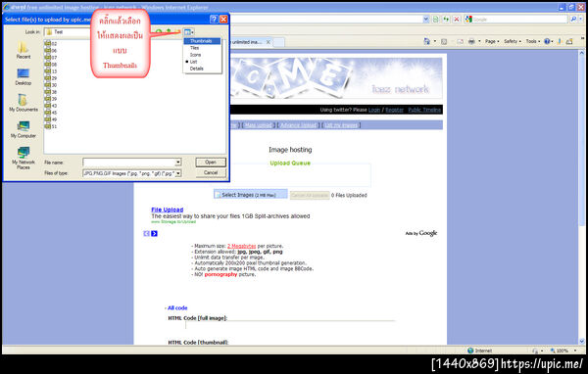Click page scrollbar up arrow
Screen dimensions: 588x374
582,53
